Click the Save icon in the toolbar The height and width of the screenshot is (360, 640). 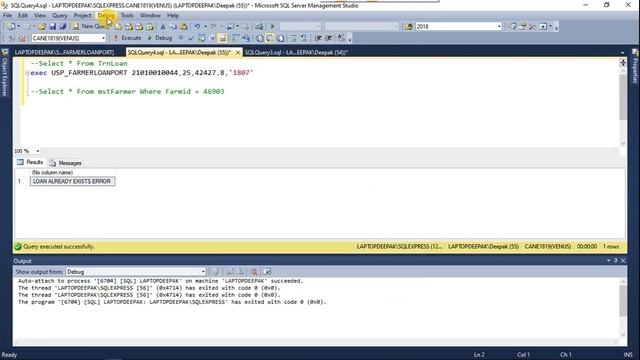tap(52, 27)
